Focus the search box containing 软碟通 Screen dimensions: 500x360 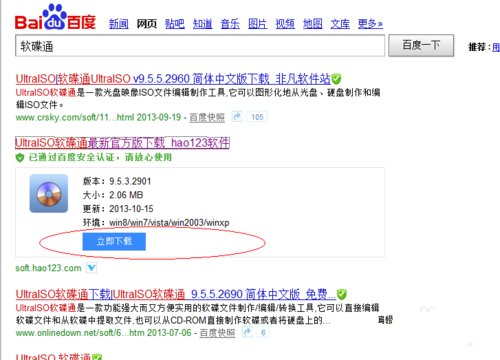pos(200,46)
